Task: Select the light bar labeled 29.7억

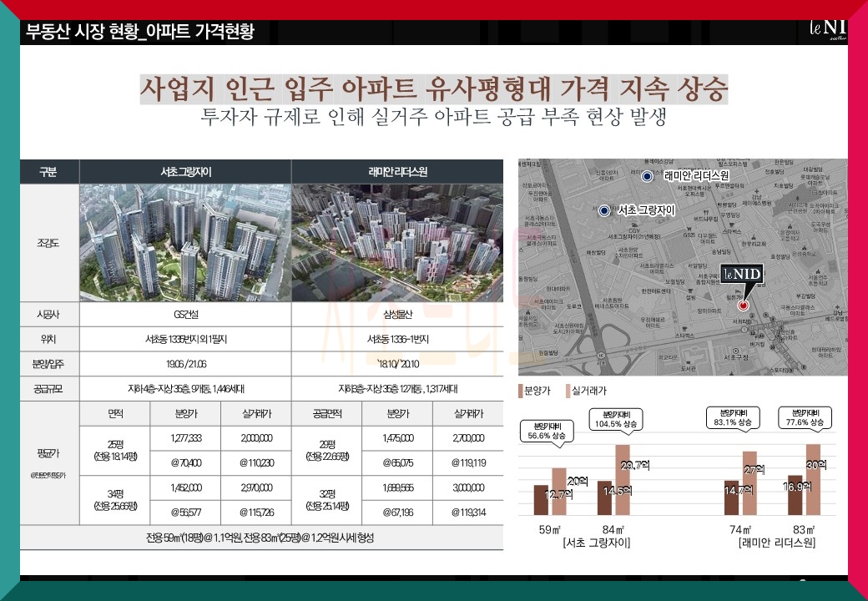Action: 623,480
